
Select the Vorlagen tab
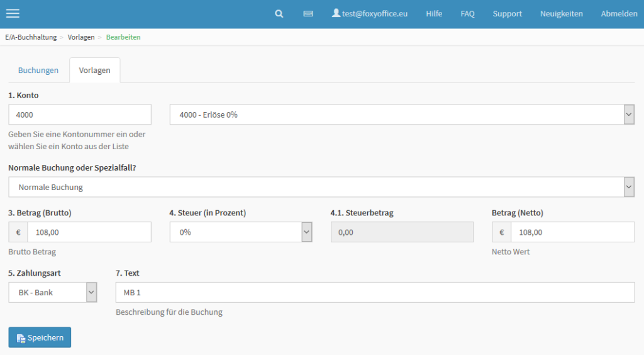94,70
